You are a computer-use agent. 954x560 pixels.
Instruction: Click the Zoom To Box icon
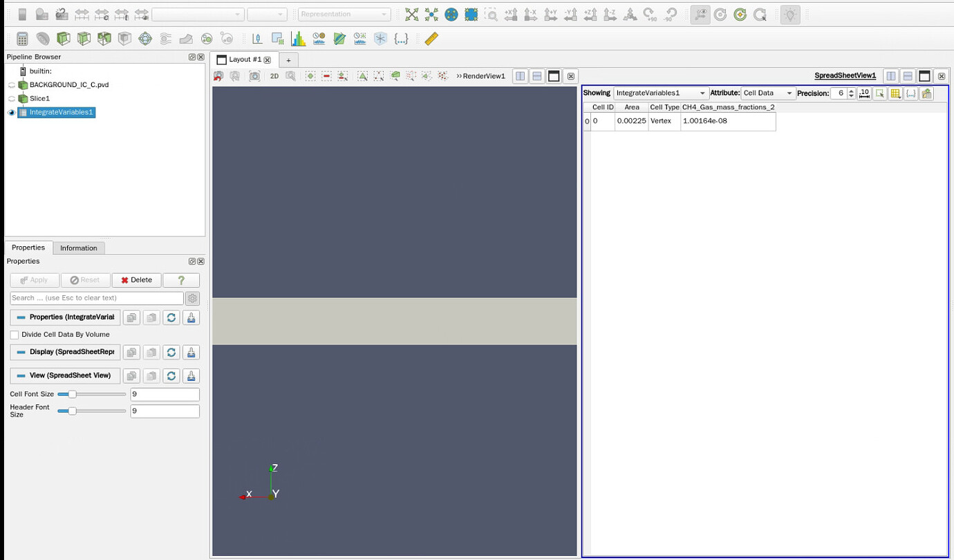[491, 14]
